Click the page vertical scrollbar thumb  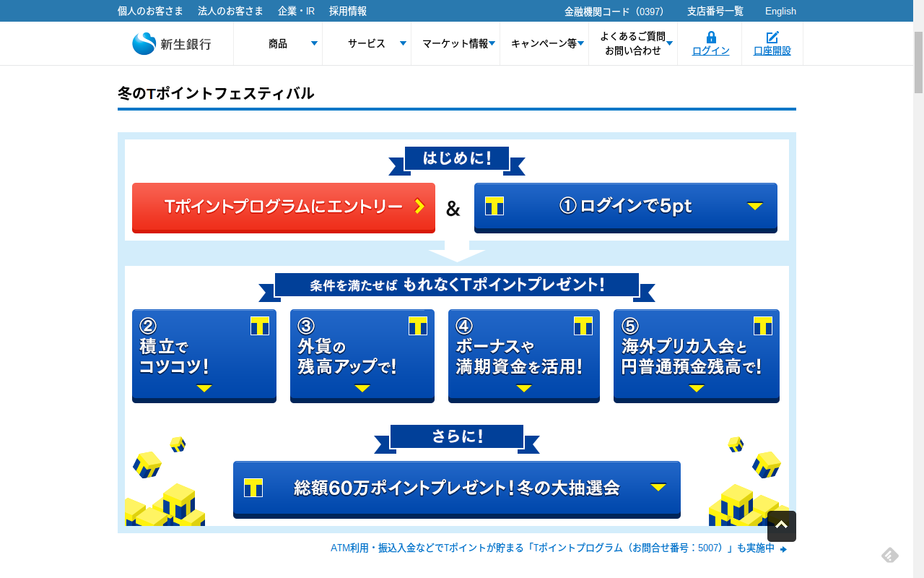pyautogui.click(x=918, y=63)
